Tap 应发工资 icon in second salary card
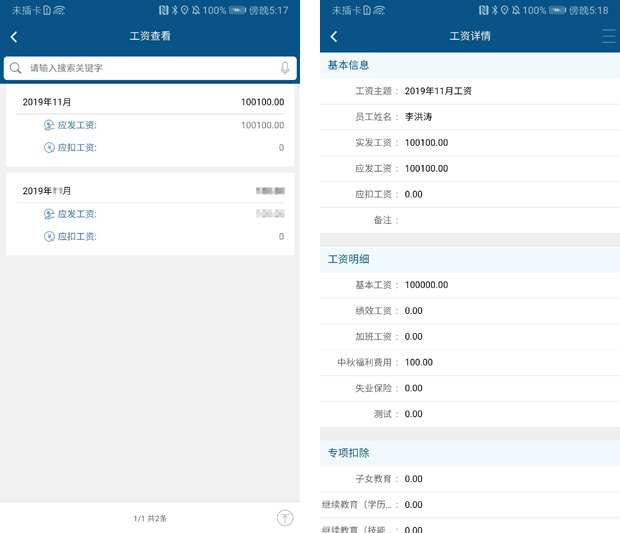 49,214
